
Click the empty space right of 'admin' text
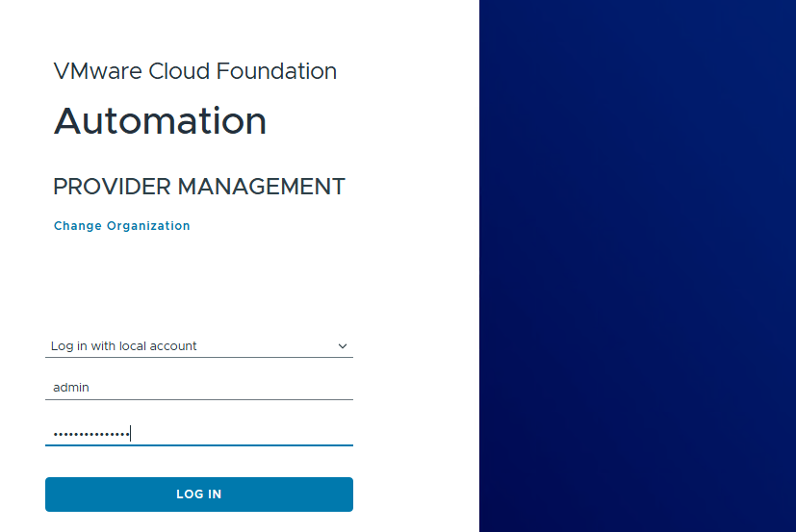click(221, 387)
